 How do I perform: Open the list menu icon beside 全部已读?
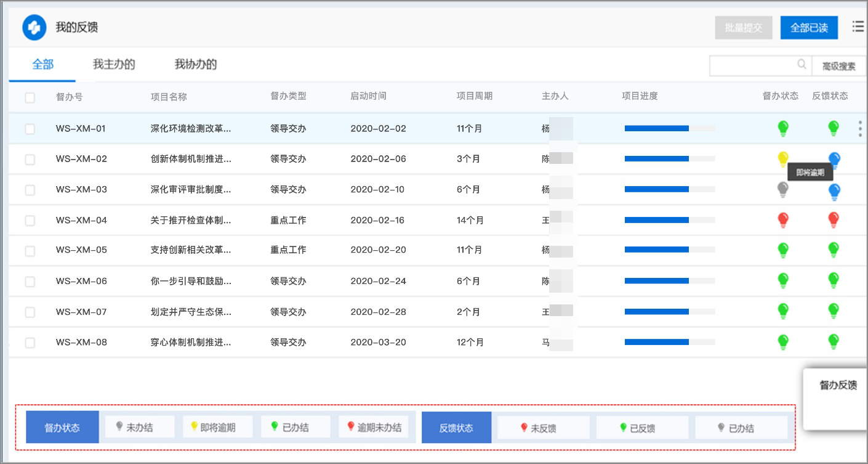coord(858,26)
